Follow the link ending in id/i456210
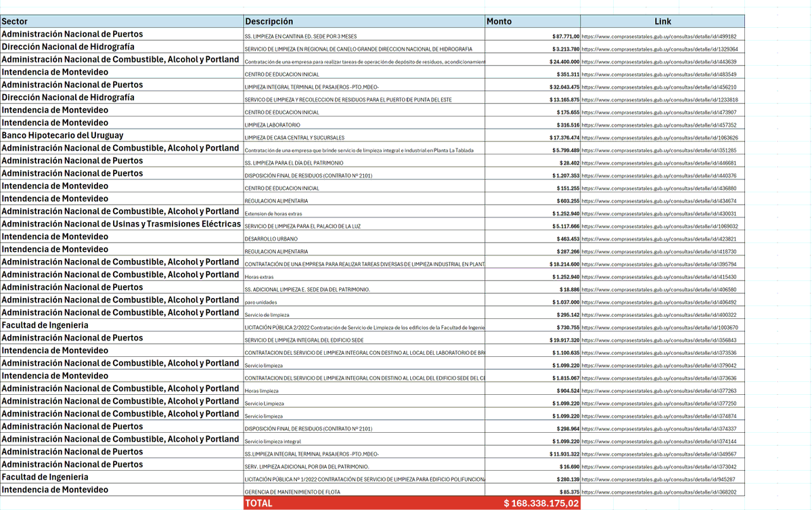812x510 pixels. (659, 87)
